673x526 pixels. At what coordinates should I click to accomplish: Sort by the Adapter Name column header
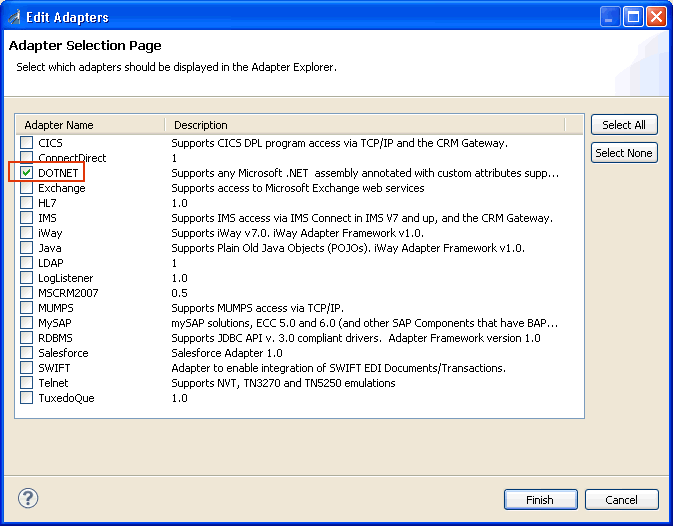coord(90,125)
